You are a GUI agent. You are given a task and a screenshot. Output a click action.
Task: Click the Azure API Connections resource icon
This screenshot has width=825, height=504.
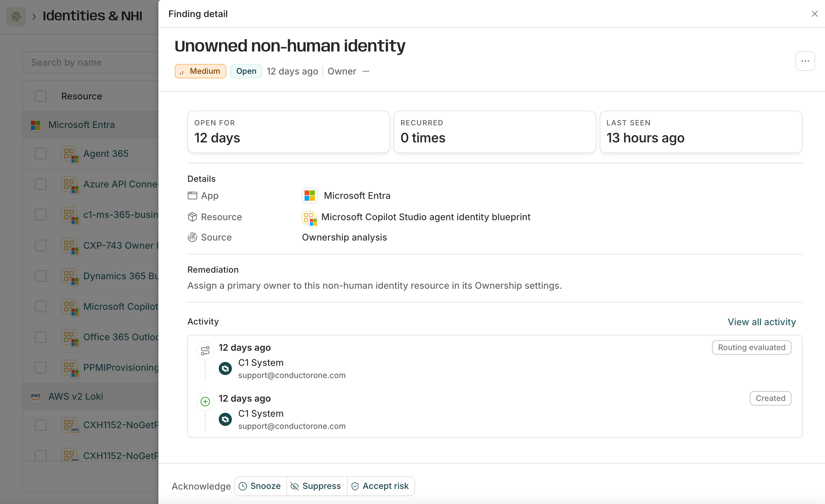point(70,185)
